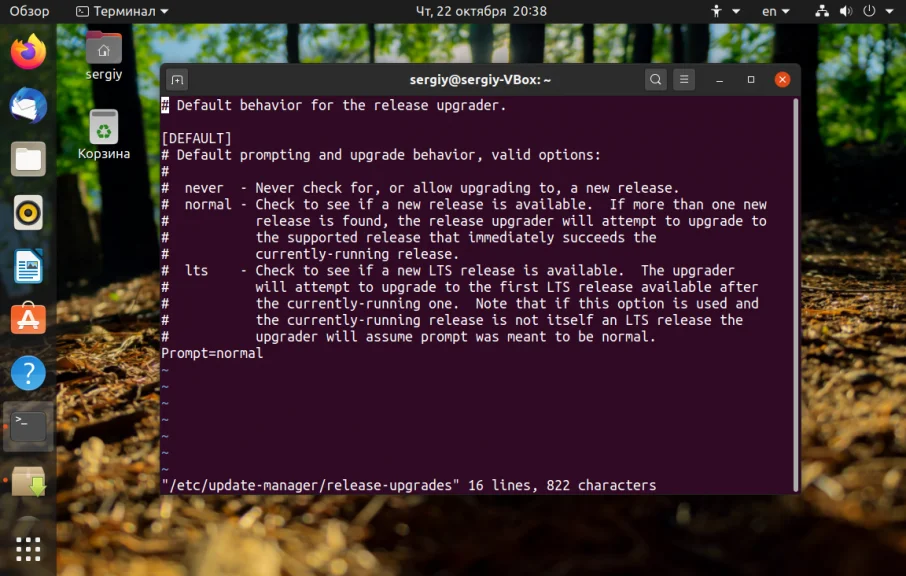This screenshot has width=906, height=576.
Task: Show applications grid button
Action: tap(28, 548)
